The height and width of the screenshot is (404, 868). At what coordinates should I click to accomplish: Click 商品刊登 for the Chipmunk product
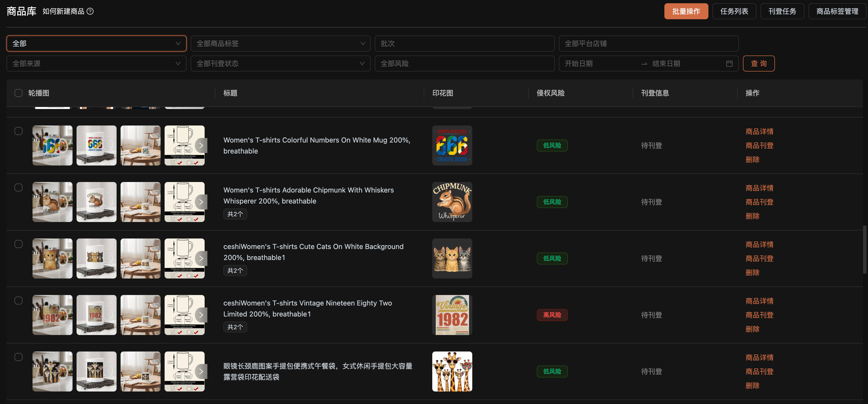point(759,202)
